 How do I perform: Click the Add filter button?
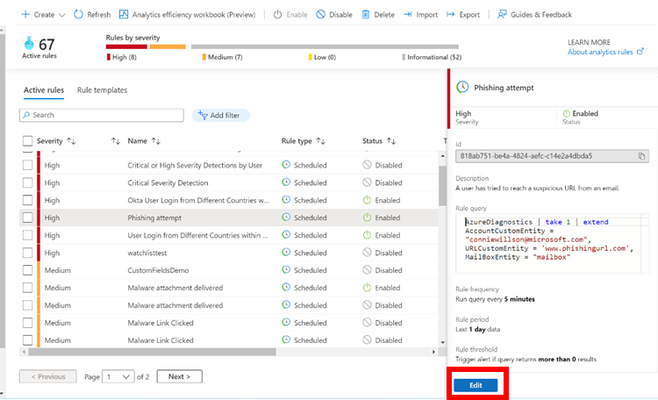click(221, 115)
